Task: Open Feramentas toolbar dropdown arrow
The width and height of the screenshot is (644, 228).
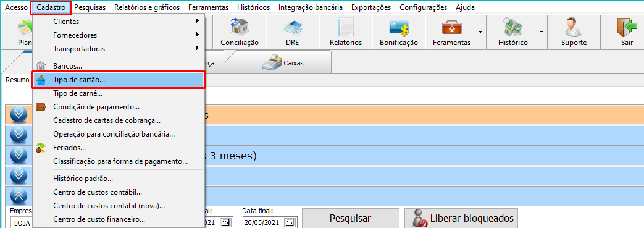Action: (x=480, y=32)
